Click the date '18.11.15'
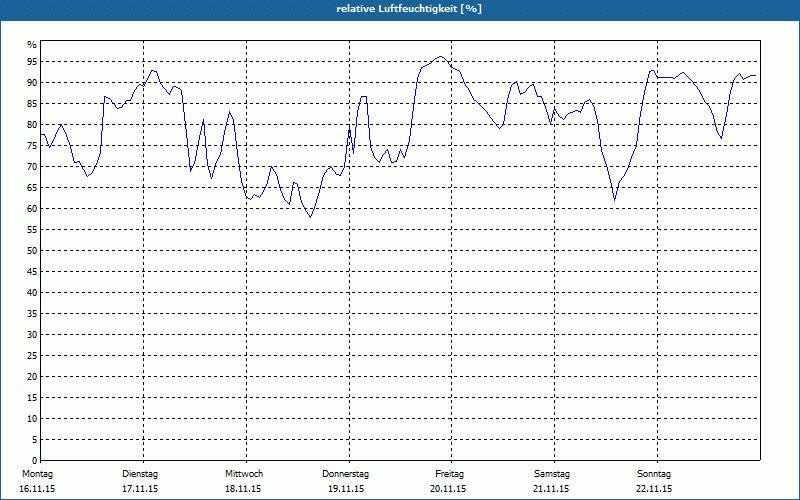The height and width of the screenshot is (500, 800). pyautogui.click(x=243, y=489)
